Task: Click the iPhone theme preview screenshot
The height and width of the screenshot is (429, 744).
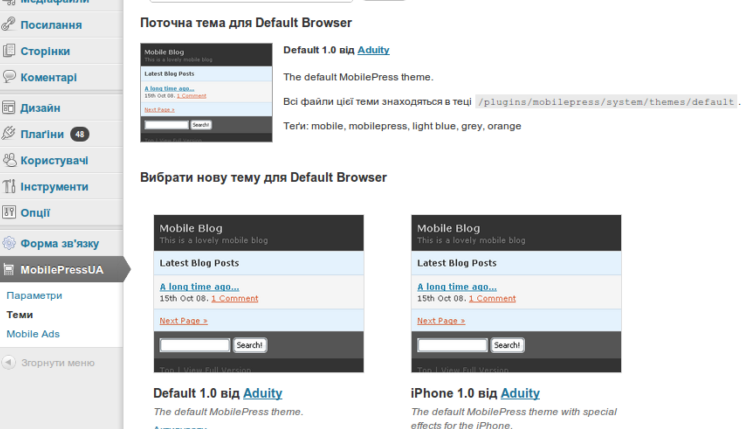Action: coord(516,294)
